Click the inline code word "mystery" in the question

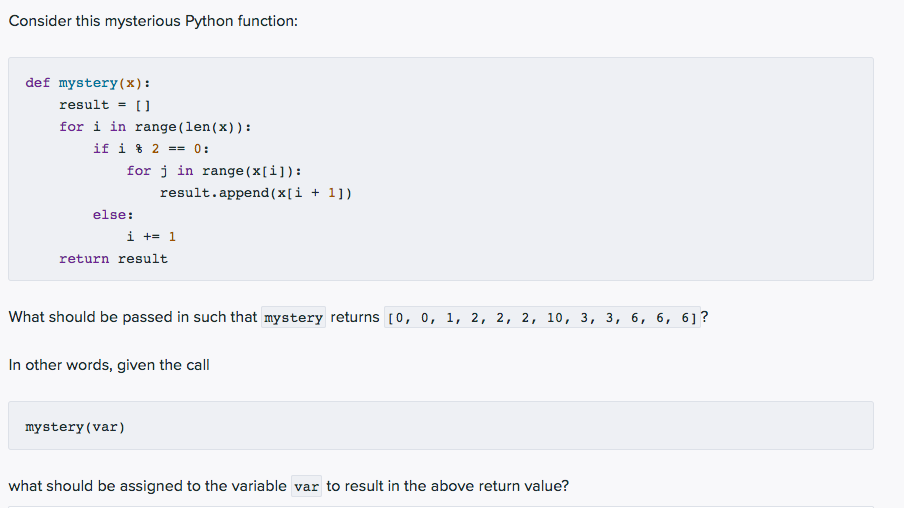coord(293,317)
